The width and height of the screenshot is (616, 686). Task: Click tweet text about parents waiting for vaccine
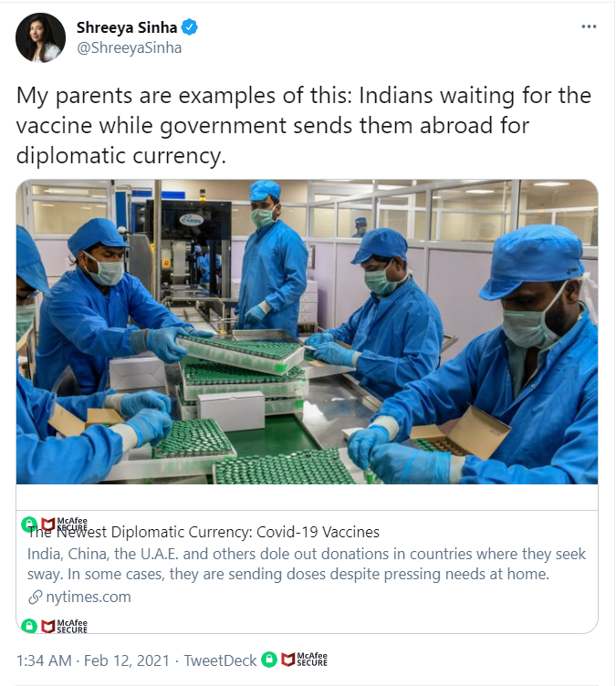coord(303,126)
